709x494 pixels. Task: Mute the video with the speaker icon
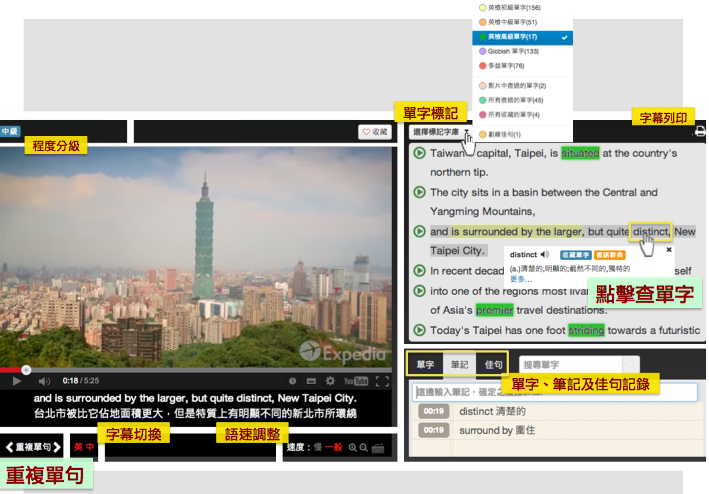[43, 381]
